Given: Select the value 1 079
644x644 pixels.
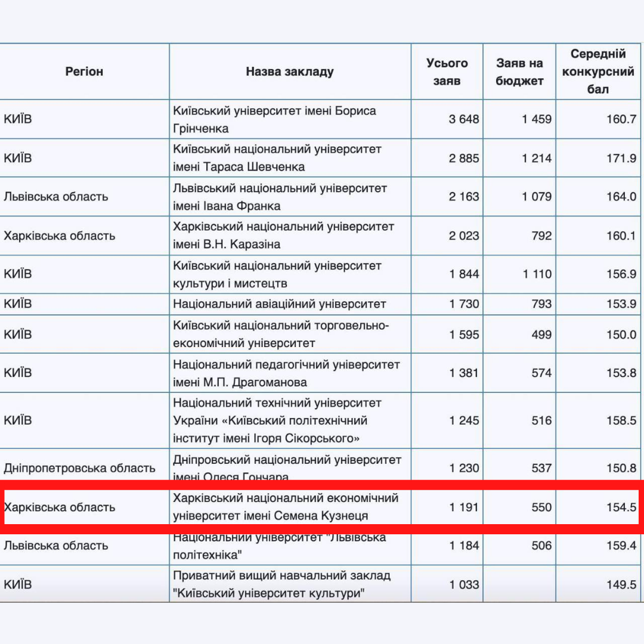Looking at the screenshot, I should pyautogui.click(x=537, y=196).
